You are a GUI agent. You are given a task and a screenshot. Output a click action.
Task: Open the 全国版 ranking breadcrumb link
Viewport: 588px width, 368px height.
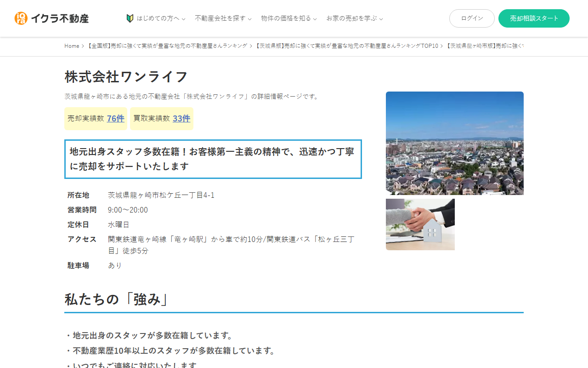coord(167,46)
